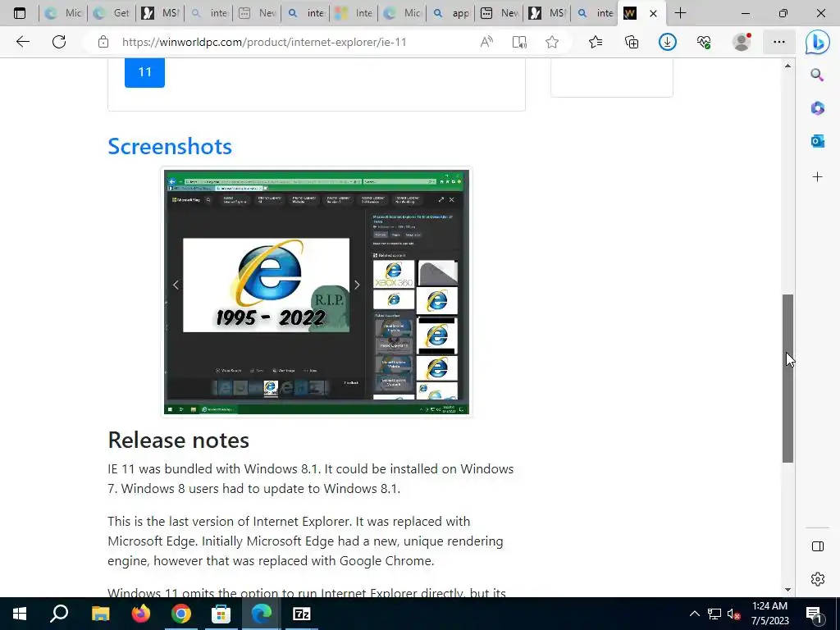The width and height of the screenshot is (840, 630).
Task: Open Microsoft Store from the taskbar
Action: point(221,614)
